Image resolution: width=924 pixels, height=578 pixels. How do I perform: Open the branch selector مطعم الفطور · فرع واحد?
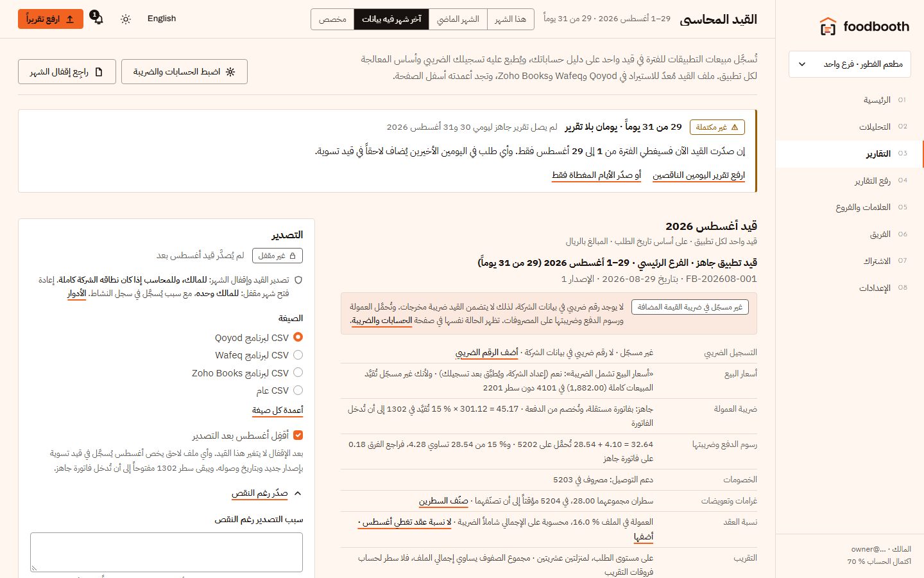(850, 64)
